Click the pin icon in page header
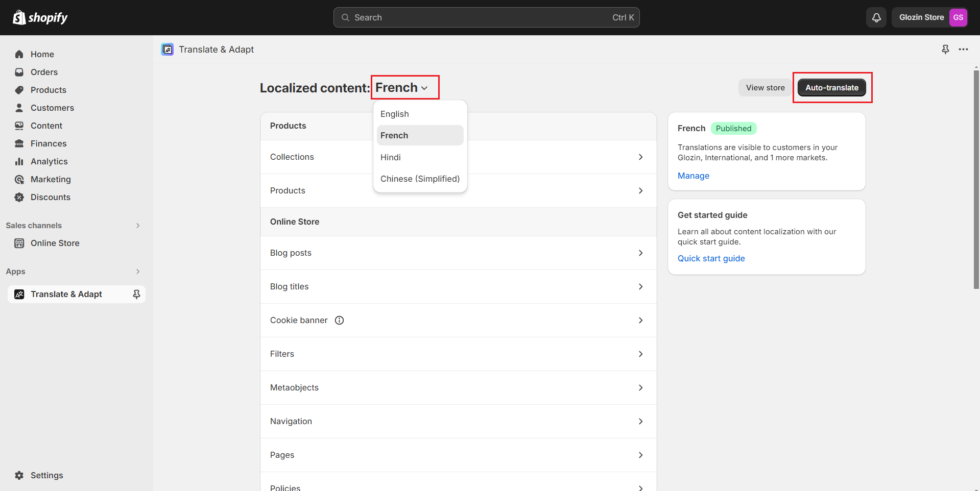This screenshot has width=980, height=491. click(x=945, y=50)
